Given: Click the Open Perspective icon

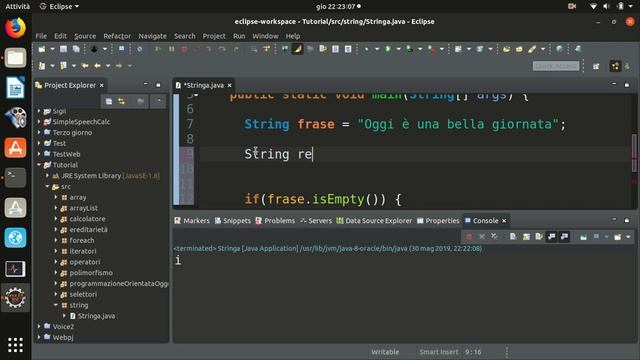Looking at the screenshot, I should point(596,66).
